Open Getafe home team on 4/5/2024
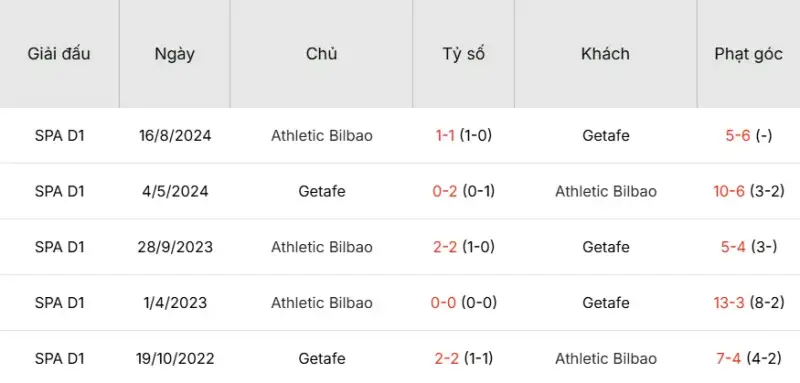Screen dimensions: 800x383 (321, 191)
